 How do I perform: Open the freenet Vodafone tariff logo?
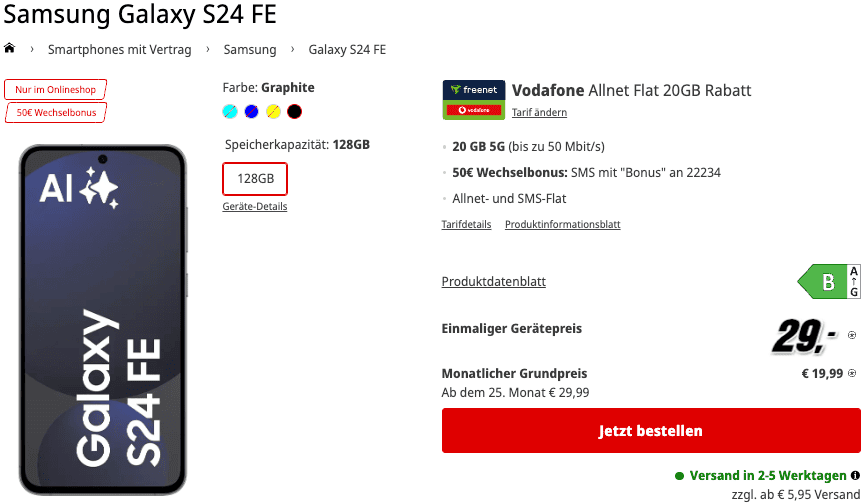(473, 99)
